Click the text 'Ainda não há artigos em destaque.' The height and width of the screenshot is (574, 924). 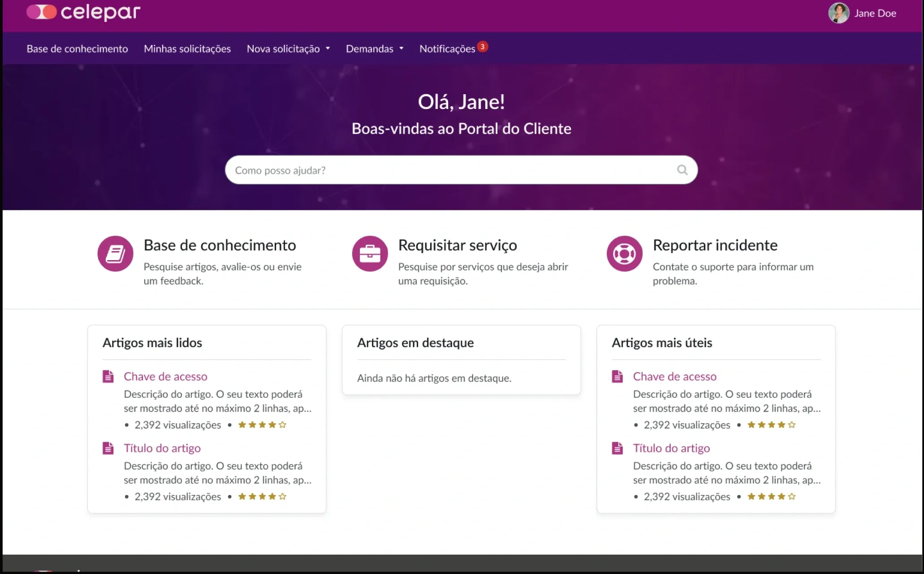pyautogui.click(x=434, y=378)
